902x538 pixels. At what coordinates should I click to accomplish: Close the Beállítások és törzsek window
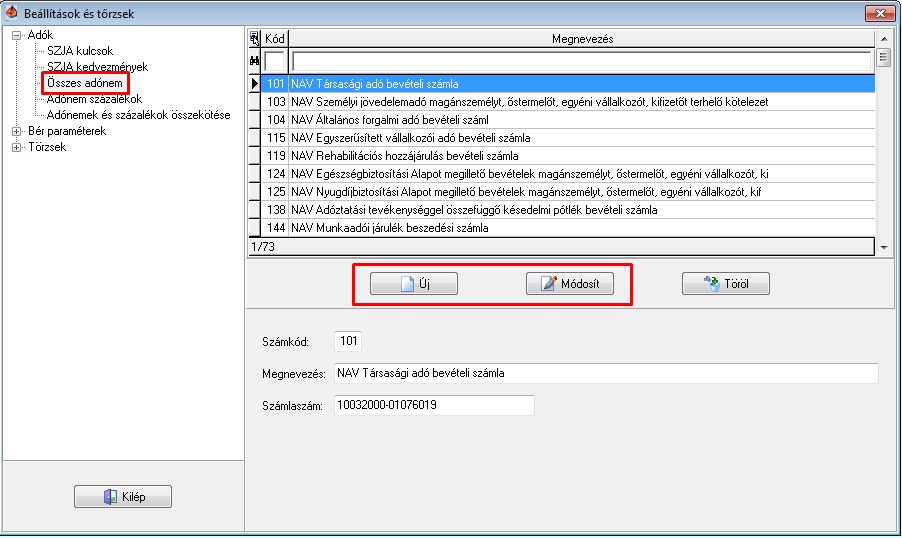[880, 13]
